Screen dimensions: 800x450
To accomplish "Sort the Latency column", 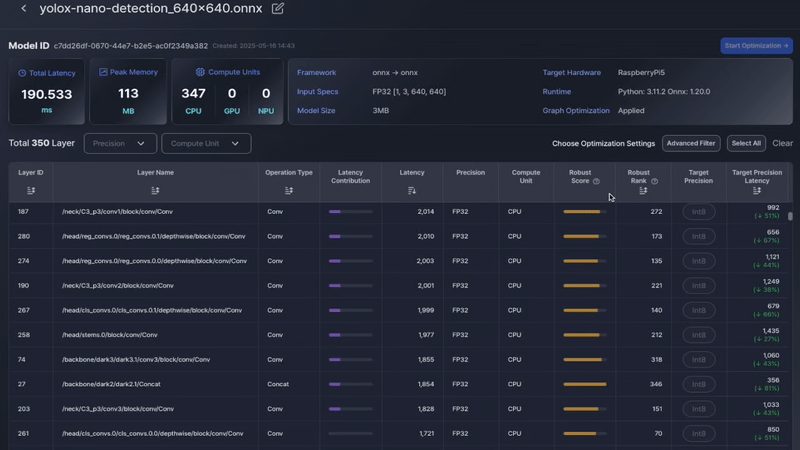I will coord(412,190).
